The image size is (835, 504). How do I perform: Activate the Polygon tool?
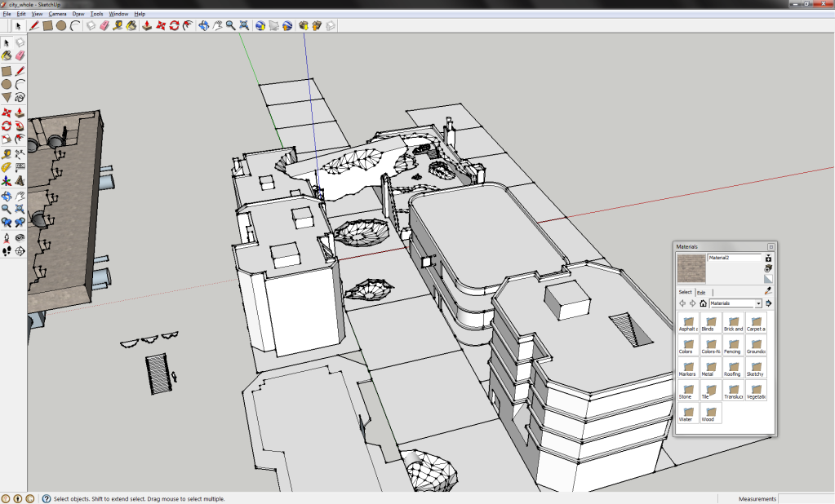(x=7, y=97)
